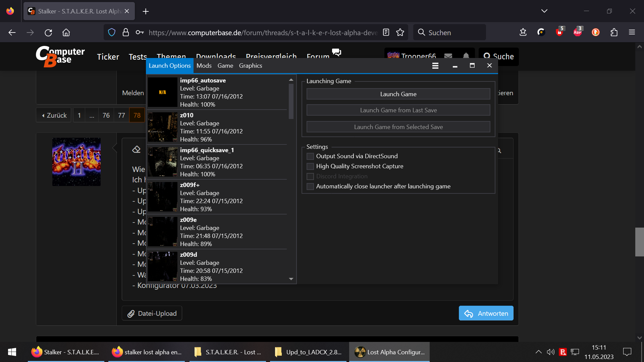This screenshot has width=644, height=362.
Task: Click the Adblock Plus extension icon
Action: click(x=577, y=33)
